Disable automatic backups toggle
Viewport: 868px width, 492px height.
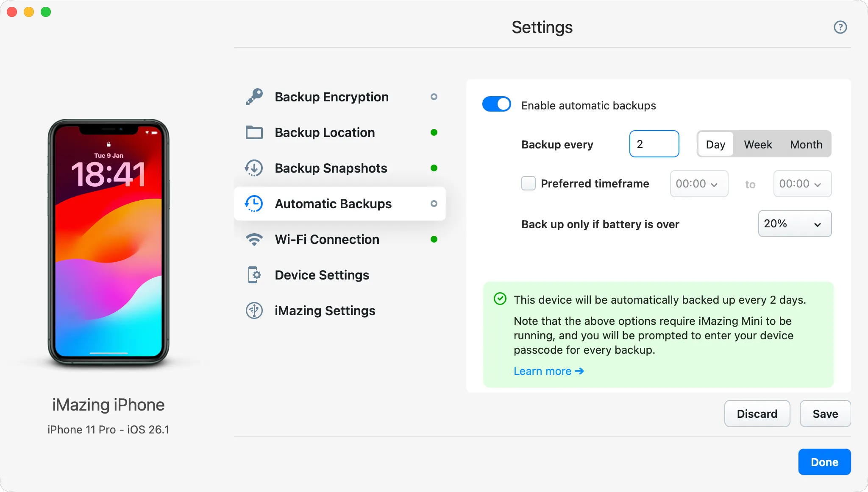497,104
